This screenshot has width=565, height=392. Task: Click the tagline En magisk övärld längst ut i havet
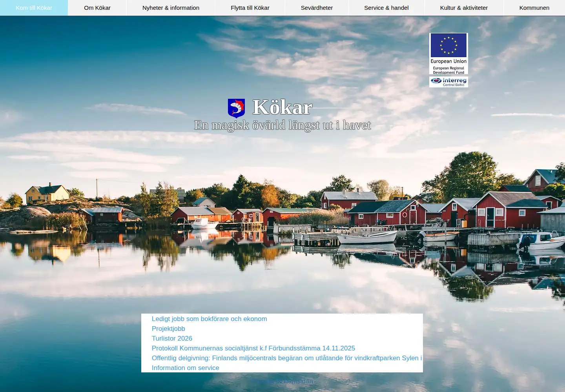coord(282,125)
